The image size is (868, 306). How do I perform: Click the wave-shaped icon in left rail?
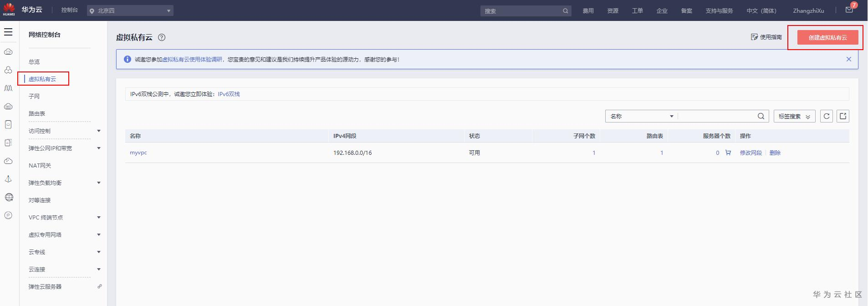[x=8, y=88]
